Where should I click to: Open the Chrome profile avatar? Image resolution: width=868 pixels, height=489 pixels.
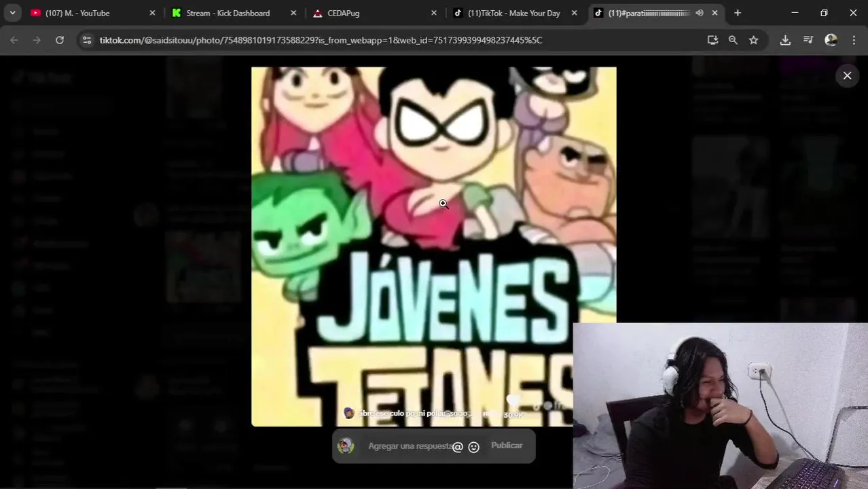click(x=831, y=40)
